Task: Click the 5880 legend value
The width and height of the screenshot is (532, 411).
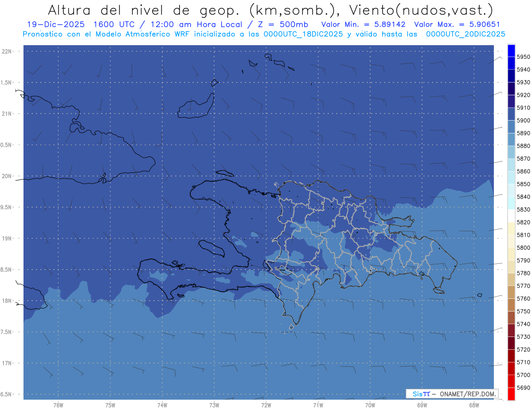Action: [523, 146]
